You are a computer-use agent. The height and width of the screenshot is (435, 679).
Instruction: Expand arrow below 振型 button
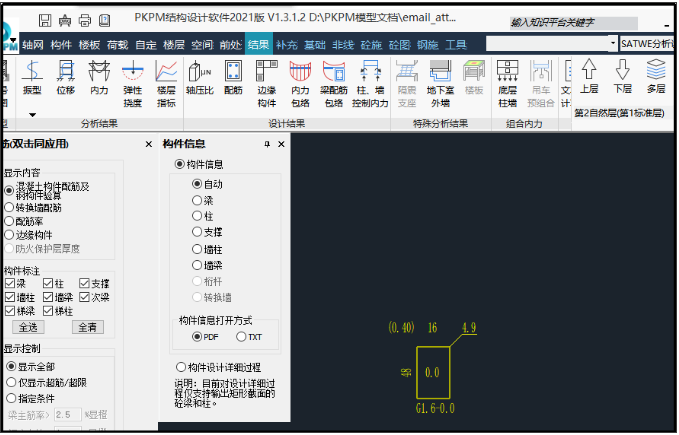32,115
